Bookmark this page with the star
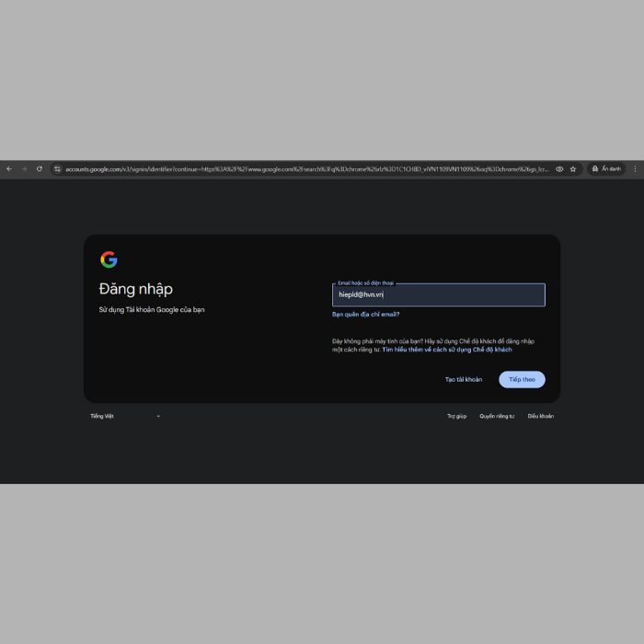This screenshot has height=644, width=644. pyautogui.click(x=573, y=168)
